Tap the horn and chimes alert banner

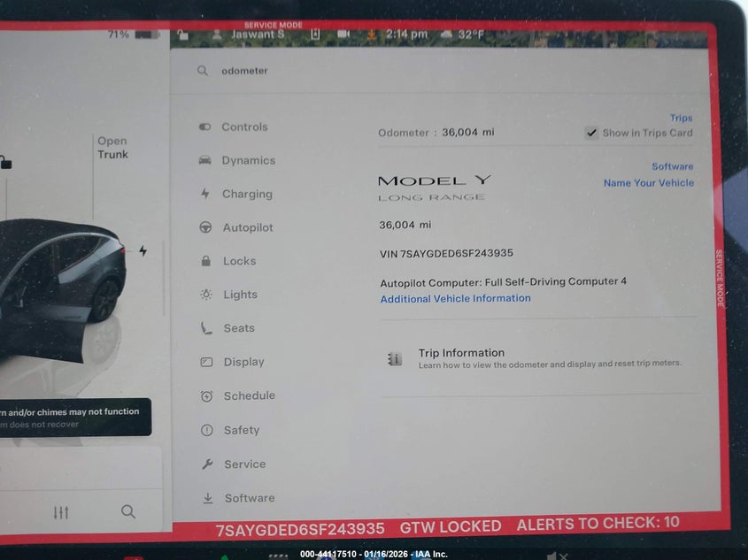click(75, 418)
